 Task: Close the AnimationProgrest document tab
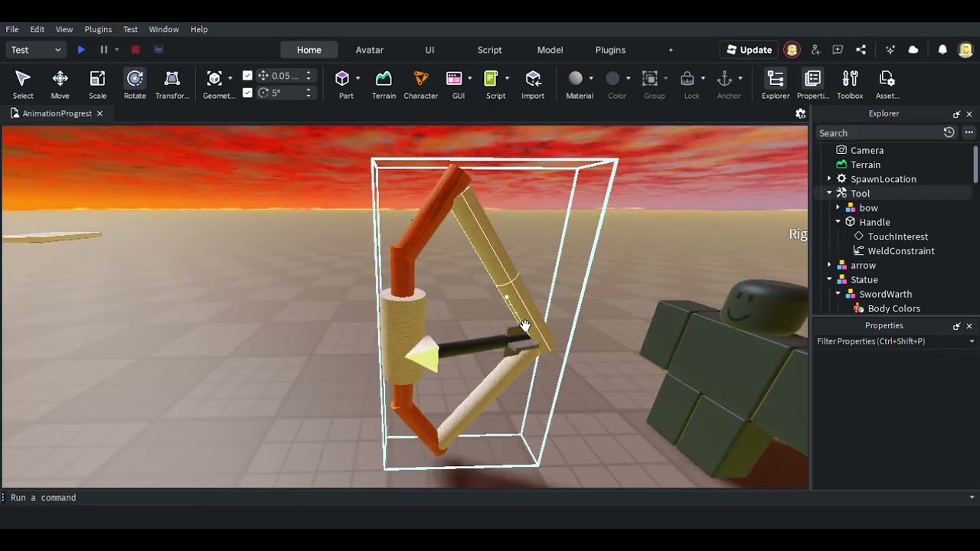[100, 113]
